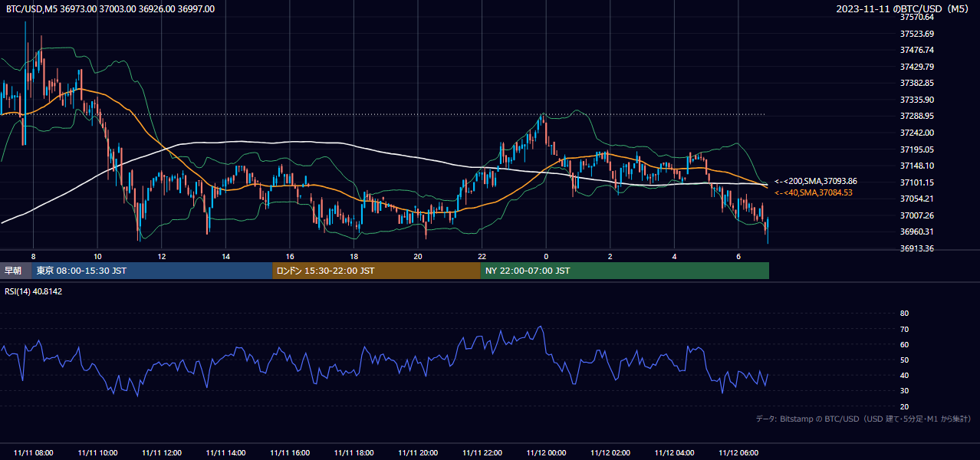Viewport: 980px width, 460px height.
Task: Click price axis label 37570.64
Action: pyautogui.click(x=916, y=17)
